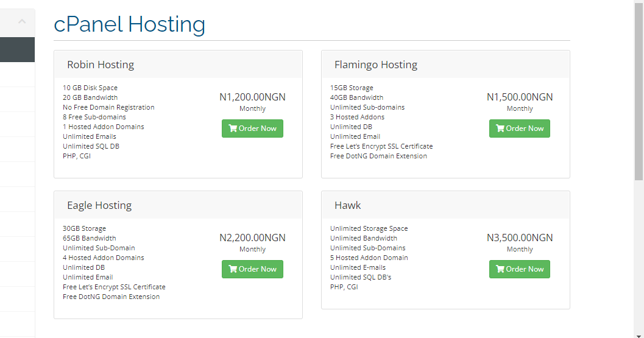Click cart icon in Hawk order button
644x338 pixels.
500,269
